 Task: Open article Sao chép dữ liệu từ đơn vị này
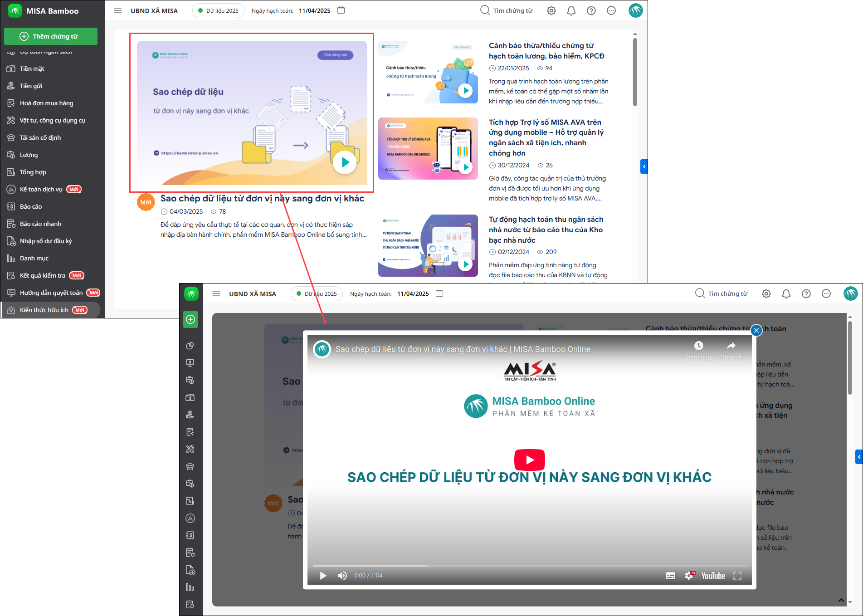click(x=262, y=198)
